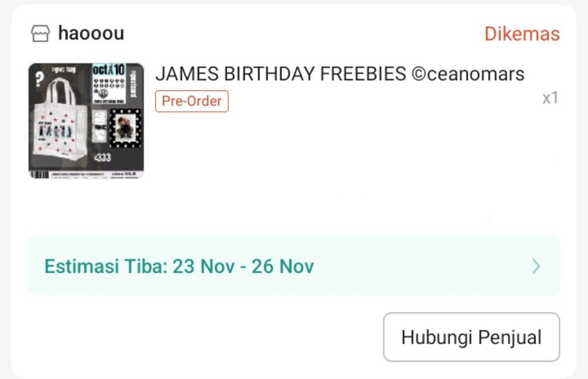588x379 pixels.
Task: Click the Hubungi Penjual button
Action: tap(471, 337)
